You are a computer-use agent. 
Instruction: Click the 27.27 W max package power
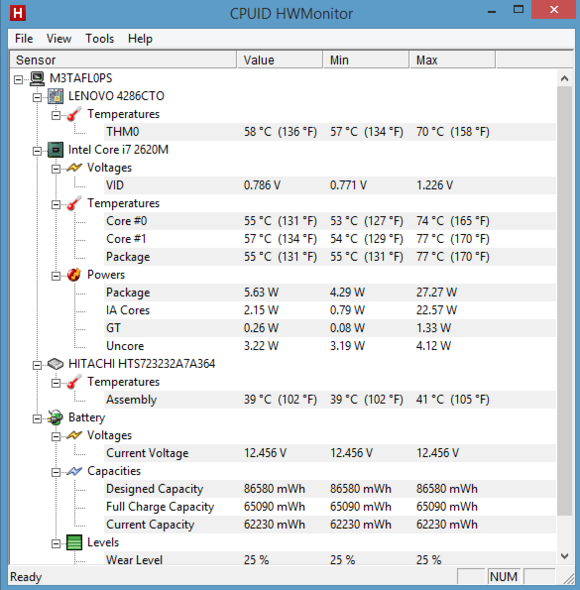(x=436, y=292)
